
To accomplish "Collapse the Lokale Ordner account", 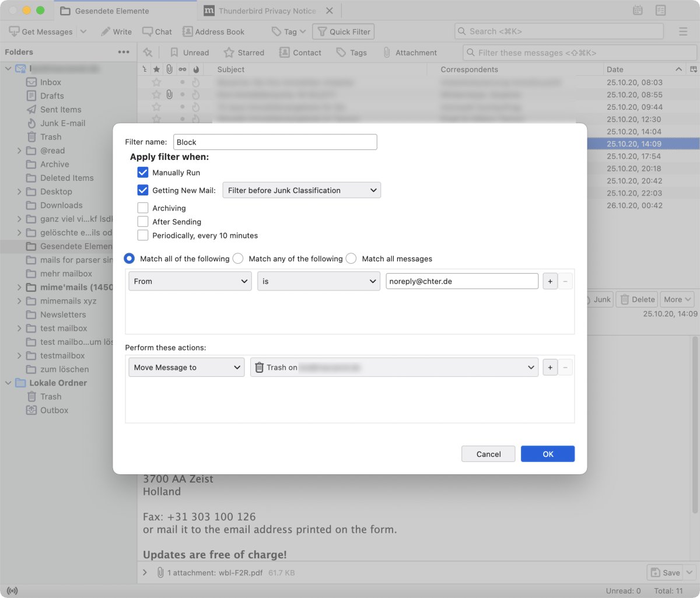I will [x=8, y=383].
